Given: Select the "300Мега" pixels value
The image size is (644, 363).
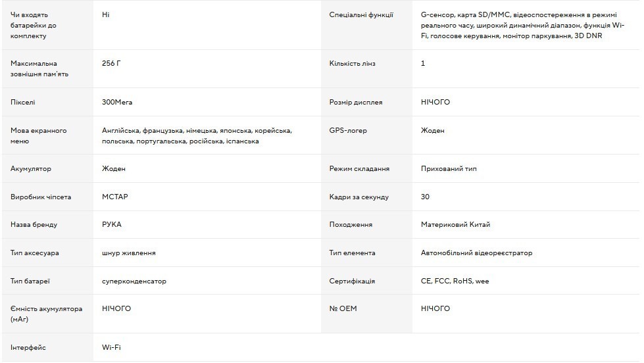Looking at the screenshot, I should tap(117, 103).
